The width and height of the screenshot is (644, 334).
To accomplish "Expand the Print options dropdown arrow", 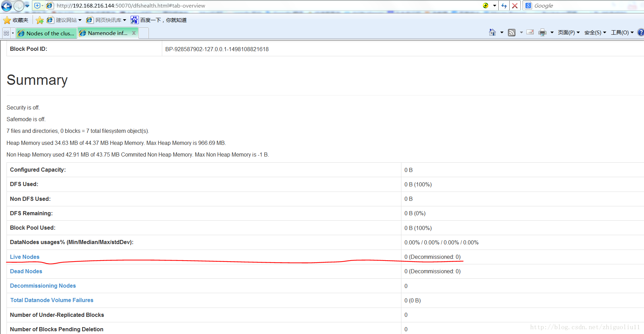I will [x=552, y=33].
